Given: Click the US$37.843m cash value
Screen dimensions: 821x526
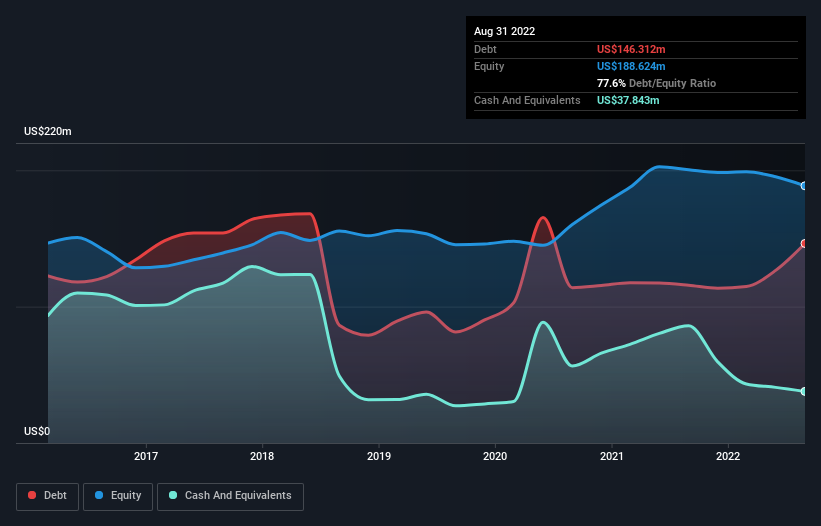Looking at the screenshot, I should pos(628,100).
